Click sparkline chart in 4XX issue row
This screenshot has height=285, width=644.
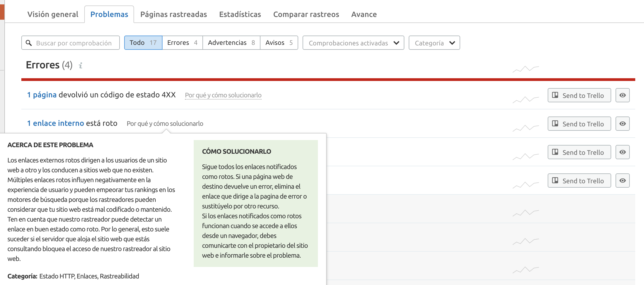(x=526, y=100)
